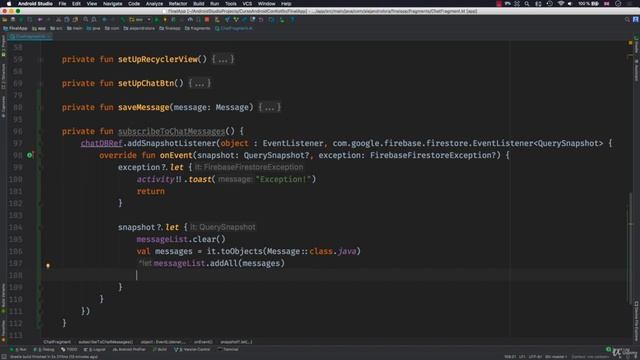Toggle the Captures tool window stripe
The width and height of the screenshot is (640, 360).
pyautogui.click(x=3, y=107)
